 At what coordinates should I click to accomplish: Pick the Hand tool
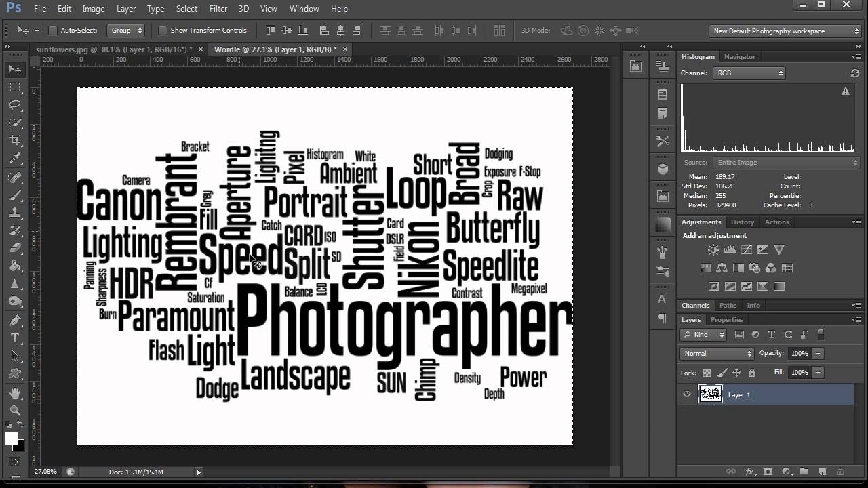coord(15,393)
